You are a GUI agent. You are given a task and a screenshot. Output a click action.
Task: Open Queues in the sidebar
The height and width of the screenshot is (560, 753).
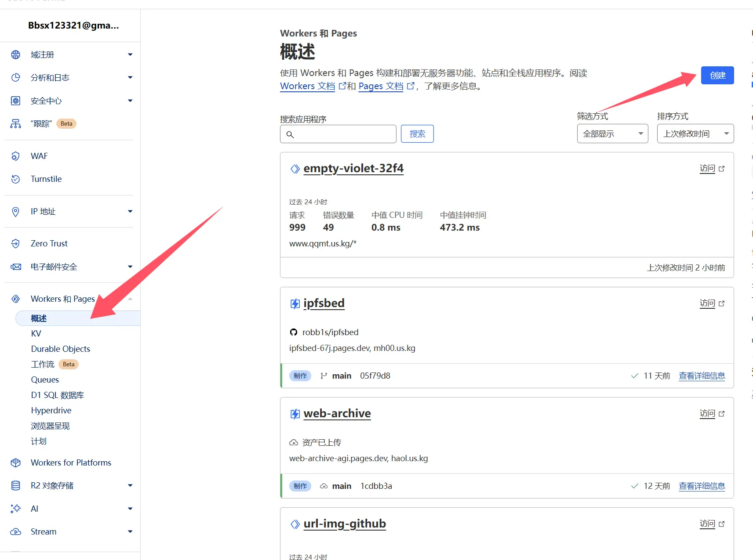pyautogui.click(x=45, y=379)
